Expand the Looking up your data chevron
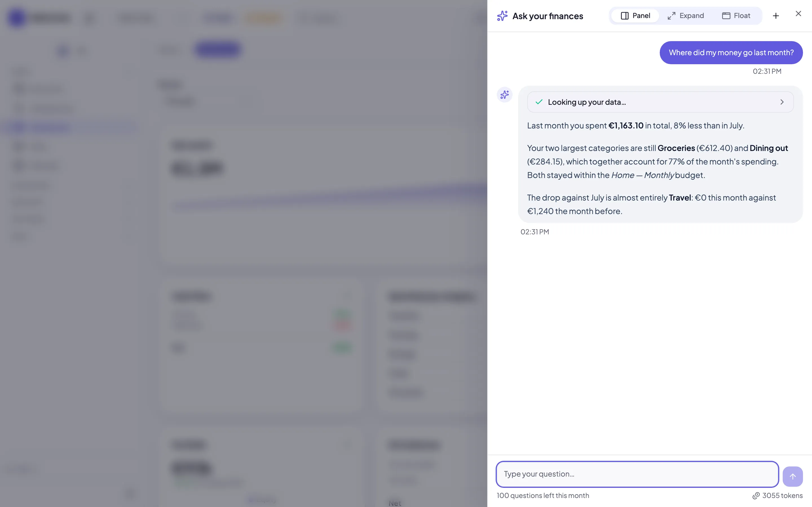Image resolution: width=812 pixels, height=507 pixels. (x=782, y=102)
